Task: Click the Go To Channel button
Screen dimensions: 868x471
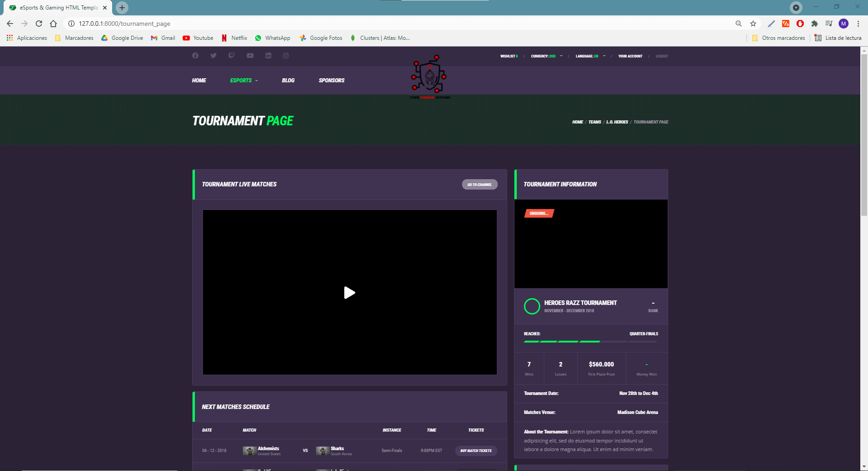Action: click(479, 185)
